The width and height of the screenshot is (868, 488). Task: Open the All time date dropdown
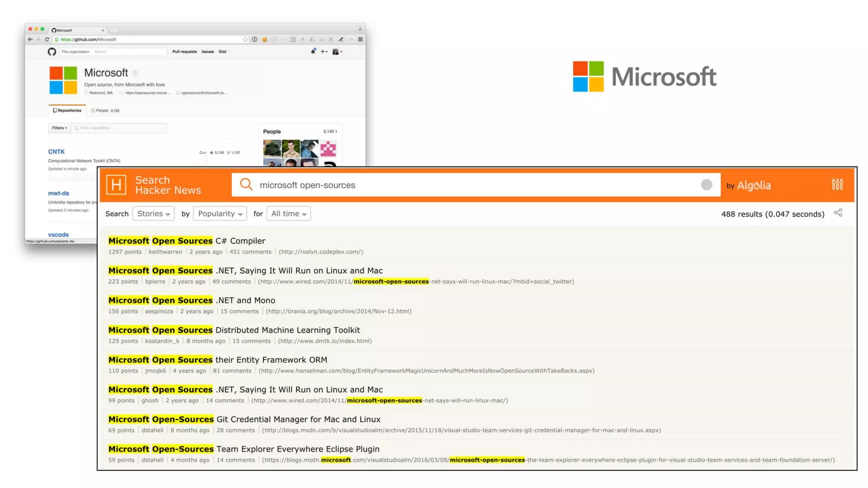[x=289, y=213]
